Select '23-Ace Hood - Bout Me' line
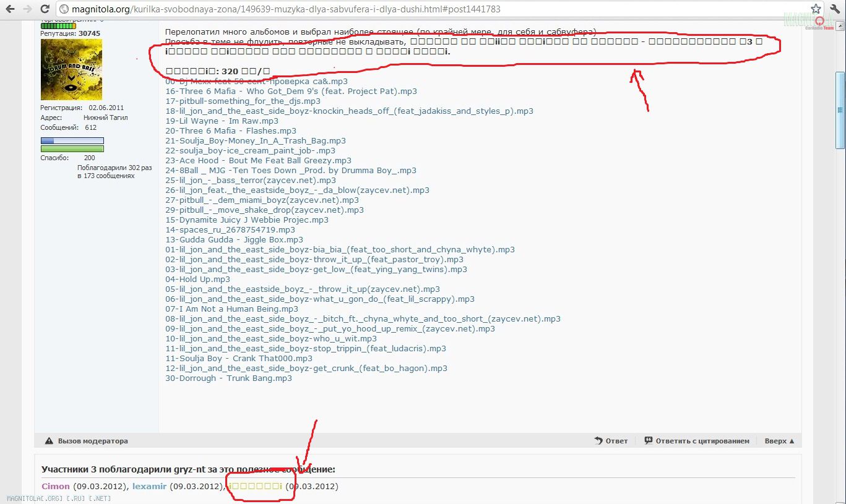The image size is (846, 504). point(258,161)
